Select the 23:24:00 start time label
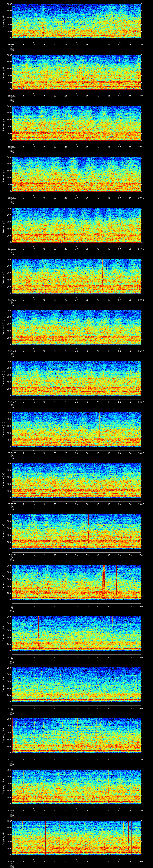 coord(12,453)
